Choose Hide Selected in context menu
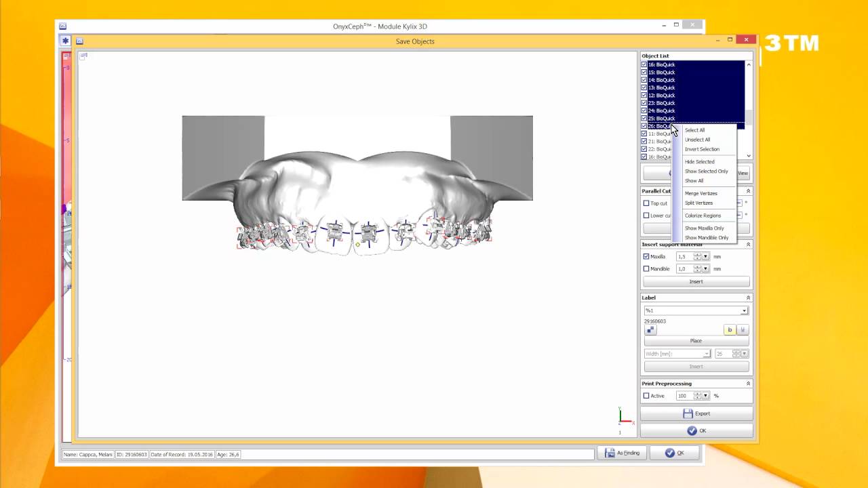 (x=699, y=162)
